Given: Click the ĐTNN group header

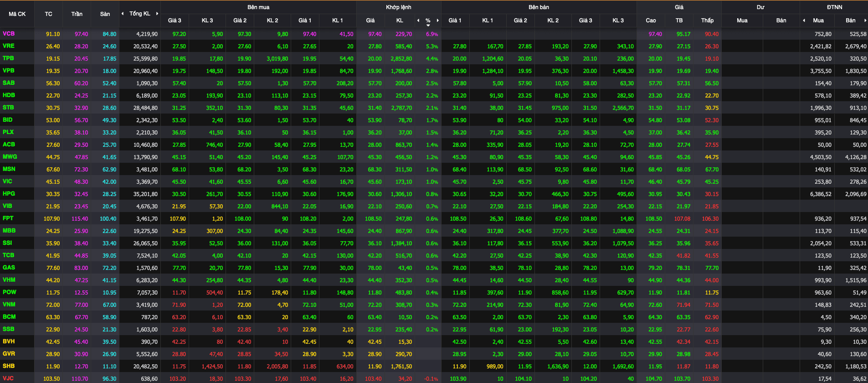Looking at the screenshot, I should [834, 7].
